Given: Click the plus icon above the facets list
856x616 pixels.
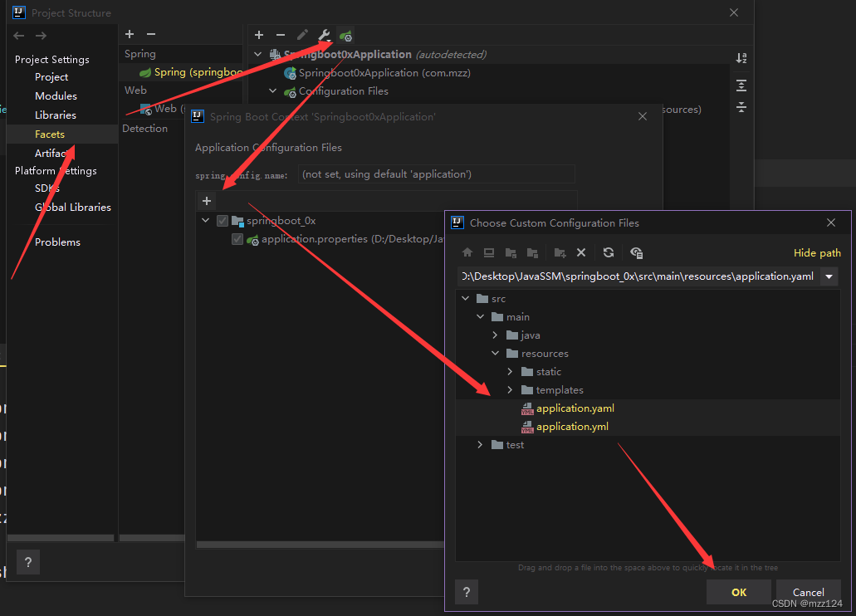Looking at the screenshot, I should (x=130, y=34).
